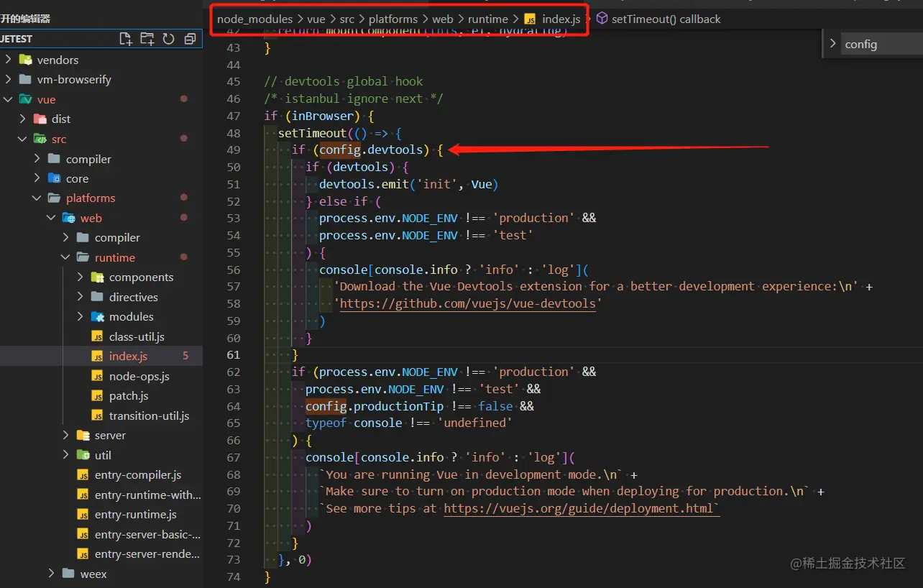The image size is (923, 588).
Task: Collapse the runtime folder chevron
Action: (x=66, y=257)
